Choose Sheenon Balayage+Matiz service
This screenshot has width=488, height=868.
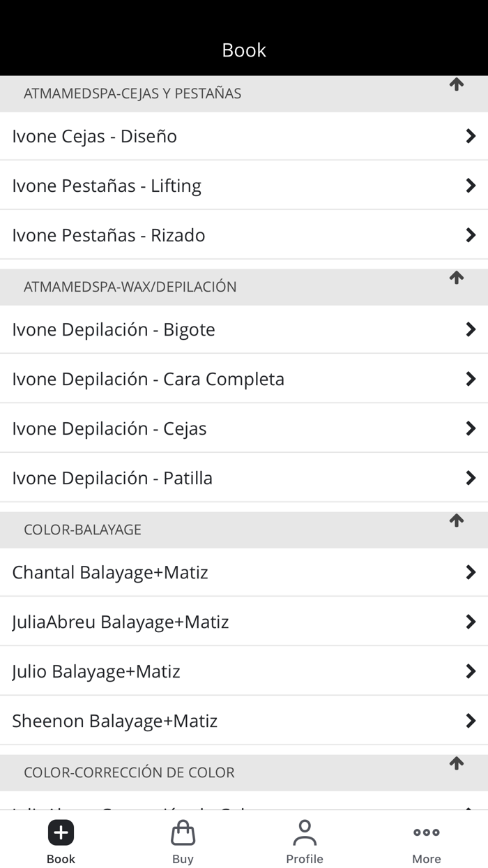[x=115, y=721]
